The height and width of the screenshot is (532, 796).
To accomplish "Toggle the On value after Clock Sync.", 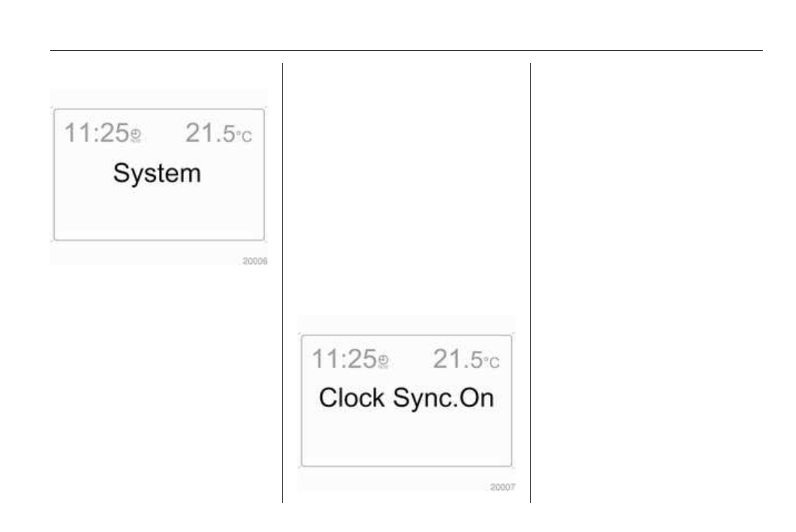I will 474,398.
